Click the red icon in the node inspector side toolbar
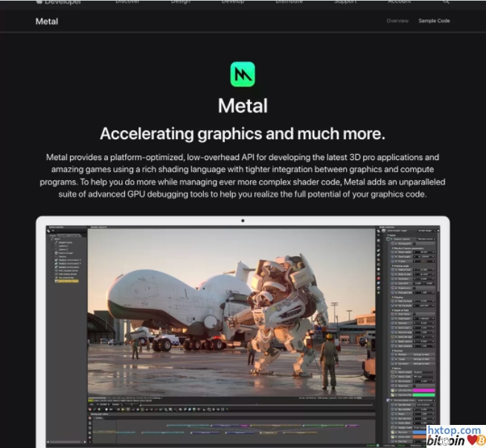486x448 pixels. (380, 280)
